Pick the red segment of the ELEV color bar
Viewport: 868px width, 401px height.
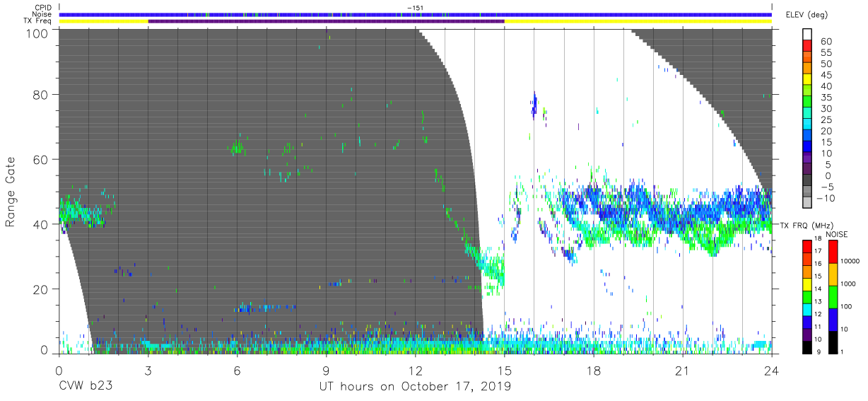808,46
